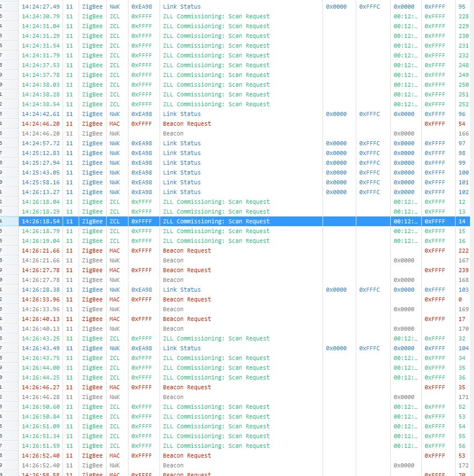Click timestamp 14:26:50.84

click(x=41, y=416)
